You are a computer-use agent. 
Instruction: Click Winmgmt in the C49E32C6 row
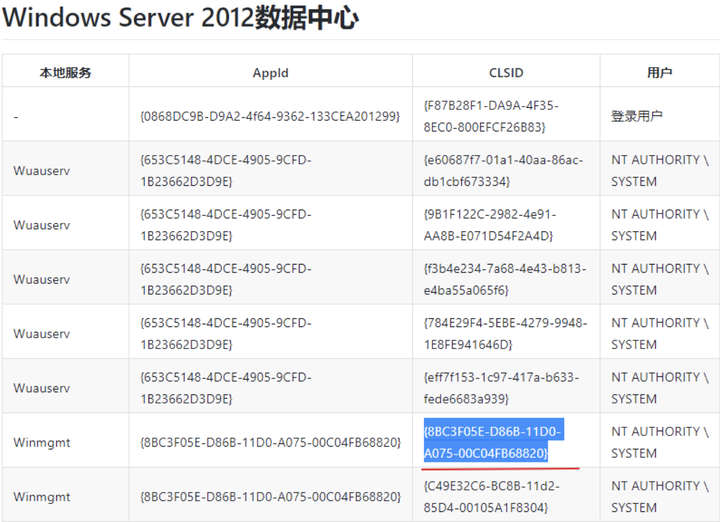click(x=42, y=497)
